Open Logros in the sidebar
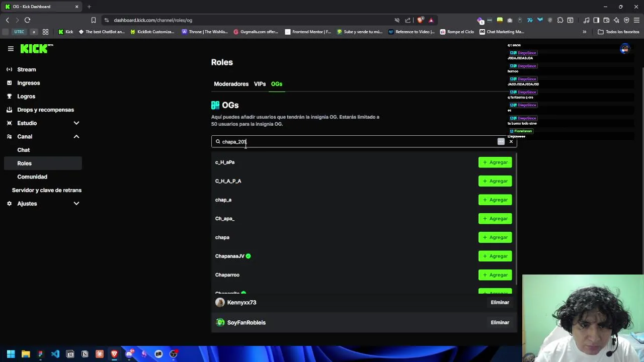644x362 pixels. (x=26, y=97)
